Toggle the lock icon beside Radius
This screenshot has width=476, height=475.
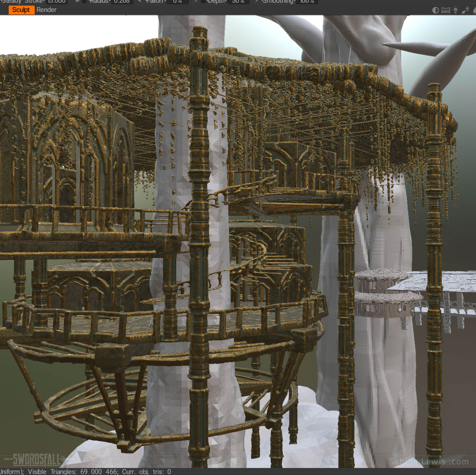84,1
